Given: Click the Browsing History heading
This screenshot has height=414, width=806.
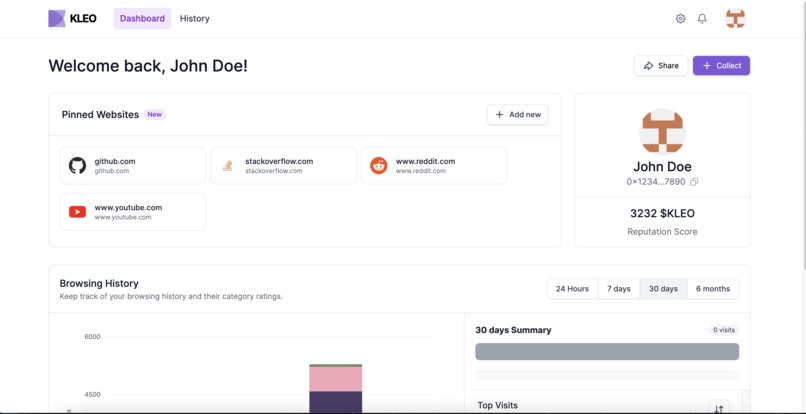Looking at the screenshot, I should point(99,283).
